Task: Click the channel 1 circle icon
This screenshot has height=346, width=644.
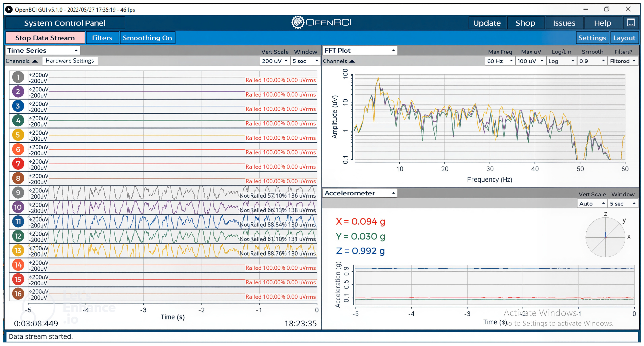Action: pos(18,77)
